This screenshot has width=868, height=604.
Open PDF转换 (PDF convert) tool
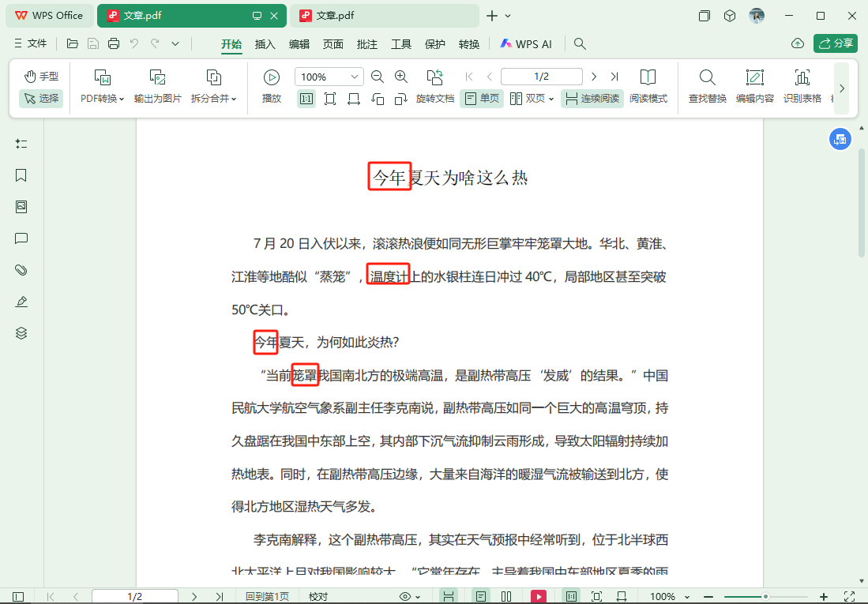103,85
